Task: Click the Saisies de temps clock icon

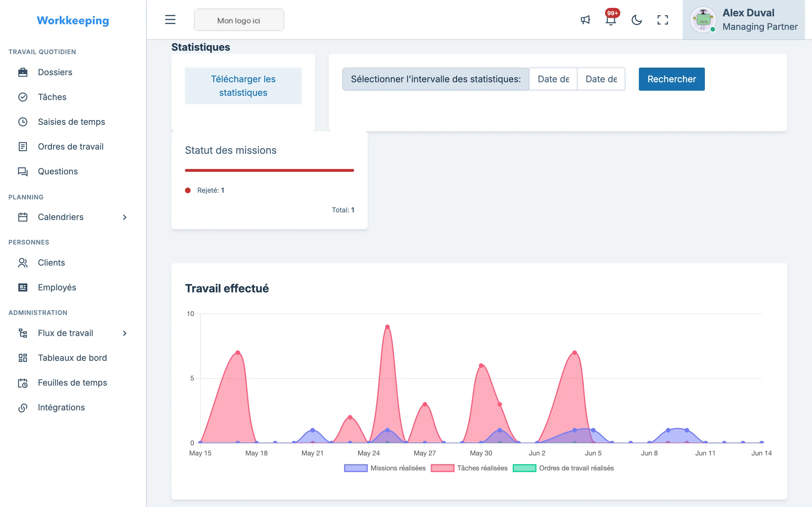Action: coord(23,122)
